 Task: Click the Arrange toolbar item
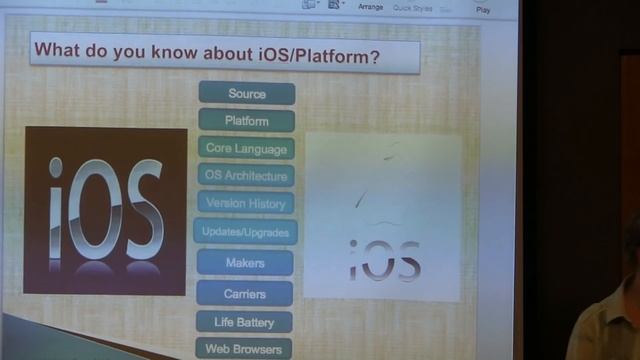coord(371,7)
